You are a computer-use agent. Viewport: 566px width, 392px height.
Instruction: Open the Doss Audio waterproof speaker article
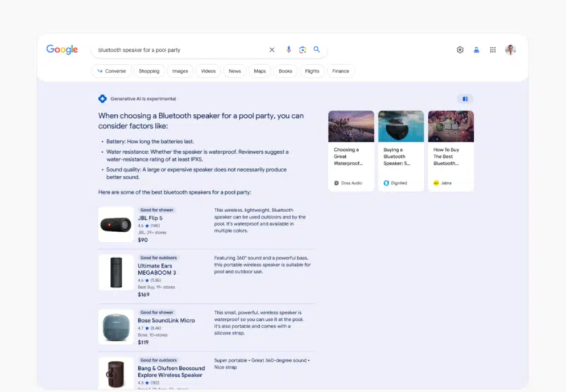351,151
